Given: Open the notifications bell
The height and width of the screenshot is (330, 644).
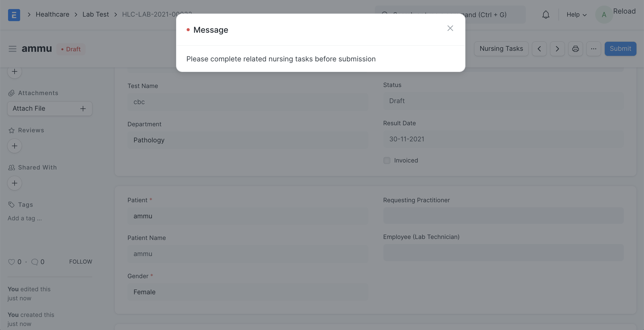Looking at the screenshot, I should pyautogui.click(x=546, y=15).
